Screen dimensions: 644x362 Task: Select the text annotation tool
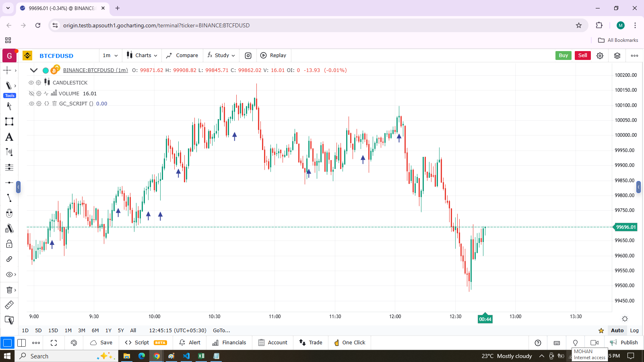pos(9,137)
